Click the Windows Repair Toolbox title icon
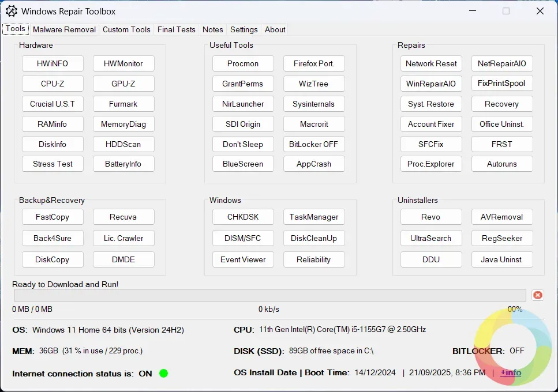558x392 pixels. (x=12, y=12)
